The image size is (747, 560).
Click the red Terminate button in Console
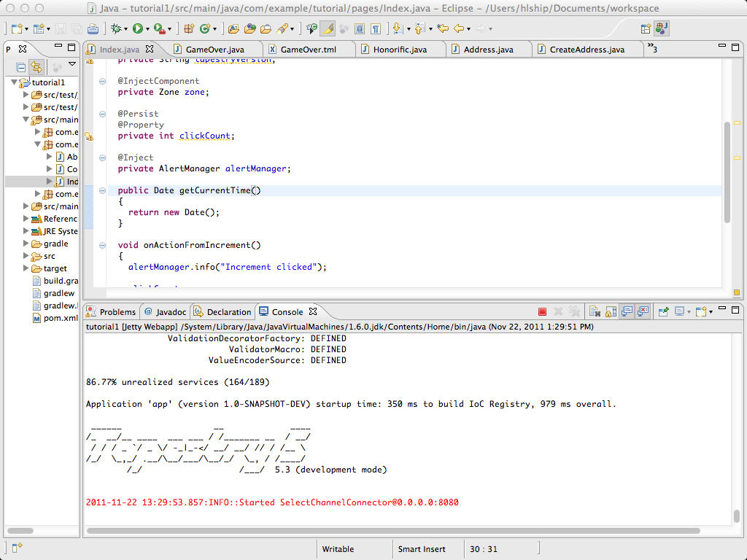coord(542,312)
